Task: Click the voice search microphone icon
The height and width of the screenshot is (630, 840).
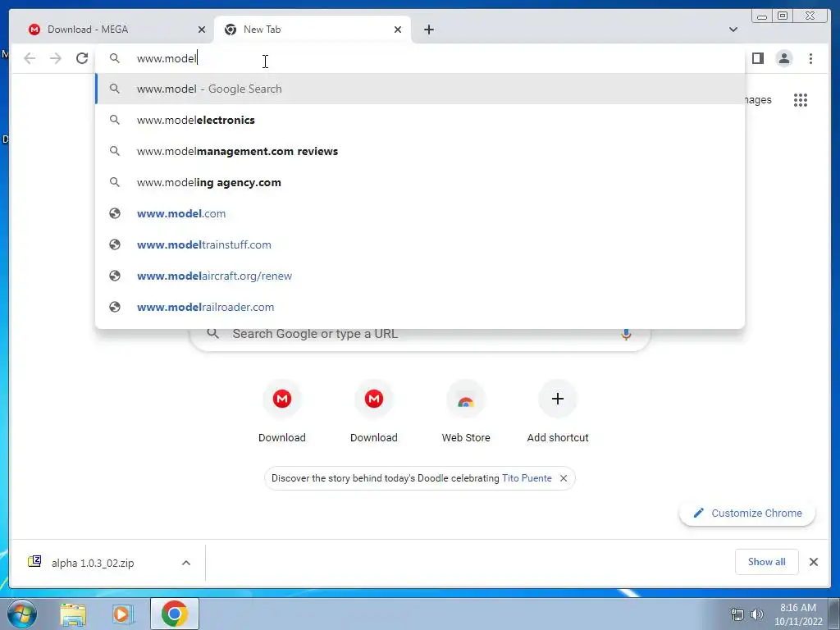Action: coord(626,334)
